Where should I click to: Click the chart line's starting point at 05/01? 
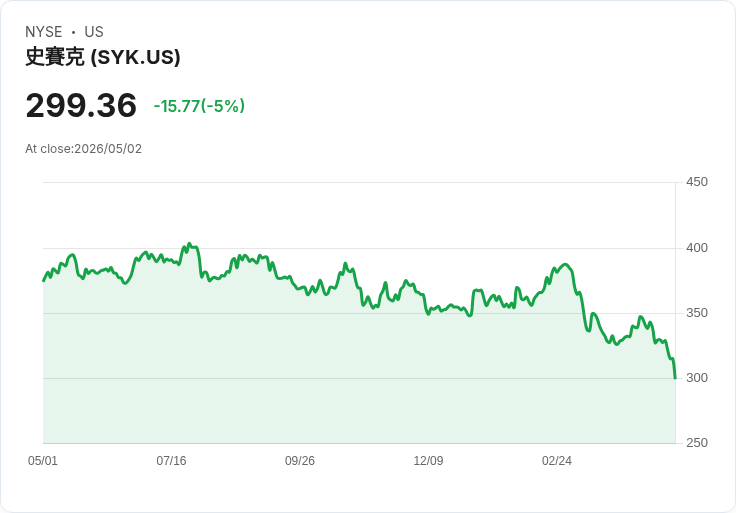44,281
